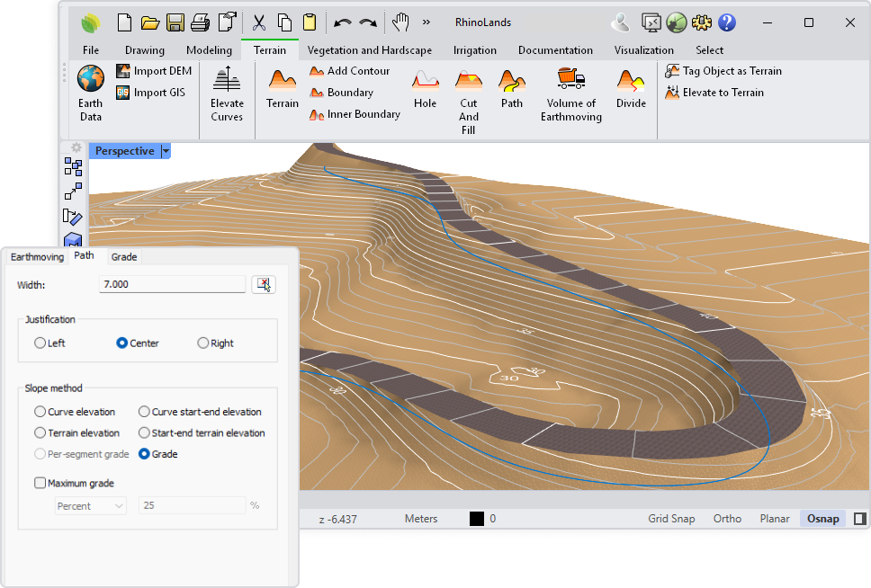The width and height of the screenshot is (871, 588).
Task: Switch to the Vegetation and Hardscape tab
Action: coord(369,50)
